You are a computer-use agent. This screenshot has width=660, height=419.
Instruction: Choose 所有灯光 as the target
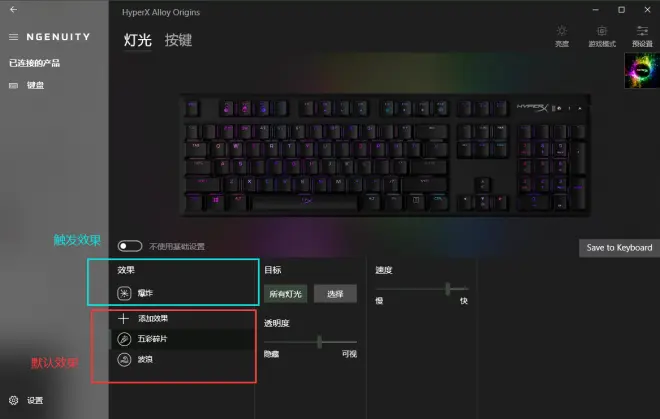285,294
